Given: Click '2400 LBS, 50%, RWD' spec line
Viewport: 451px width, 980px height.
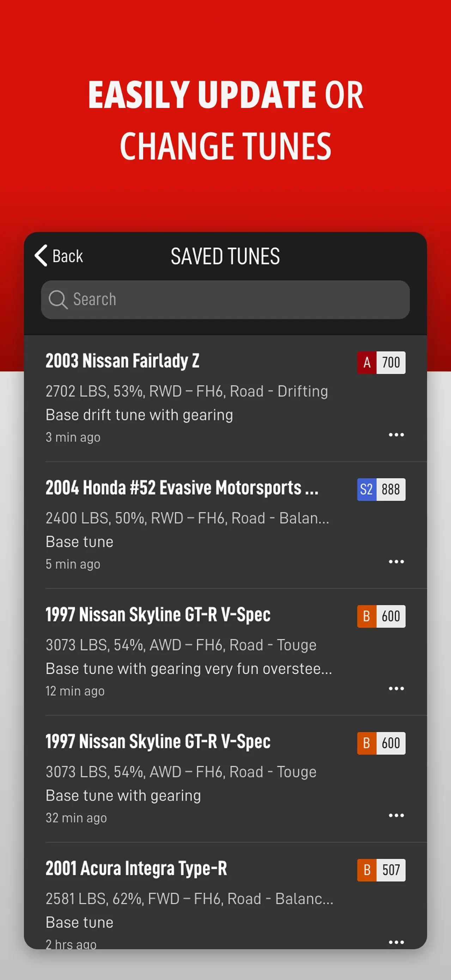Looking at the screenshot, I should (188, 518).
